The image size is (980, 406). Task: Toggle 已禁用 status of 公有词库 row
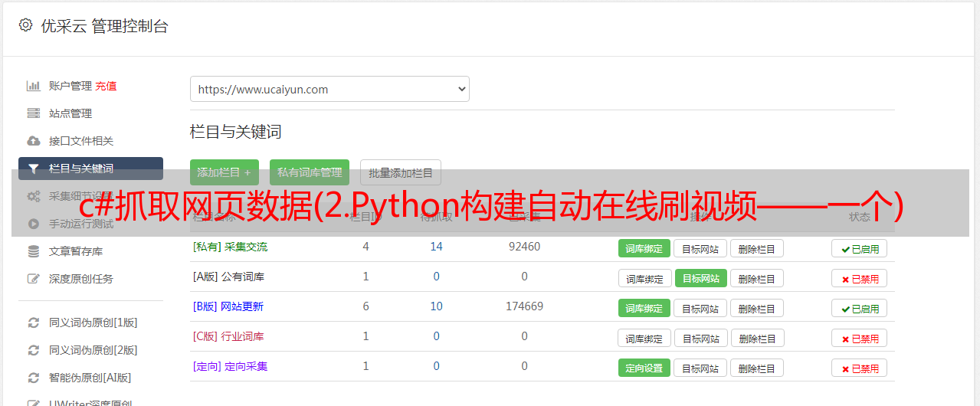click(860, 278)
